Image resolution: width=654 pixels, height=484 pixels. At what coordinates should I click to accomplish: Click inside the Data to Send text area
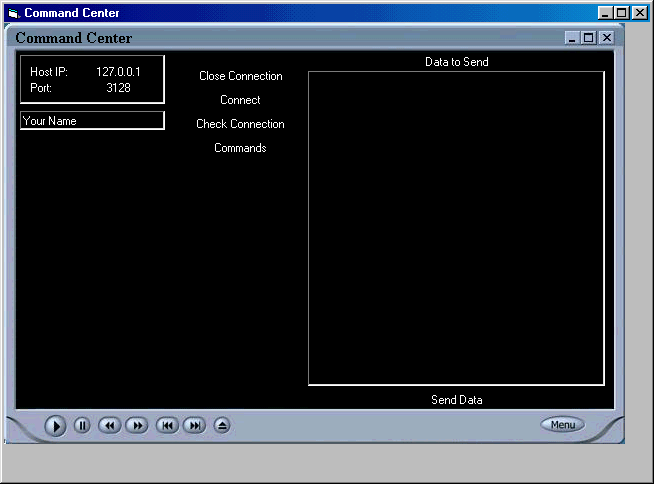pos(456,228)
